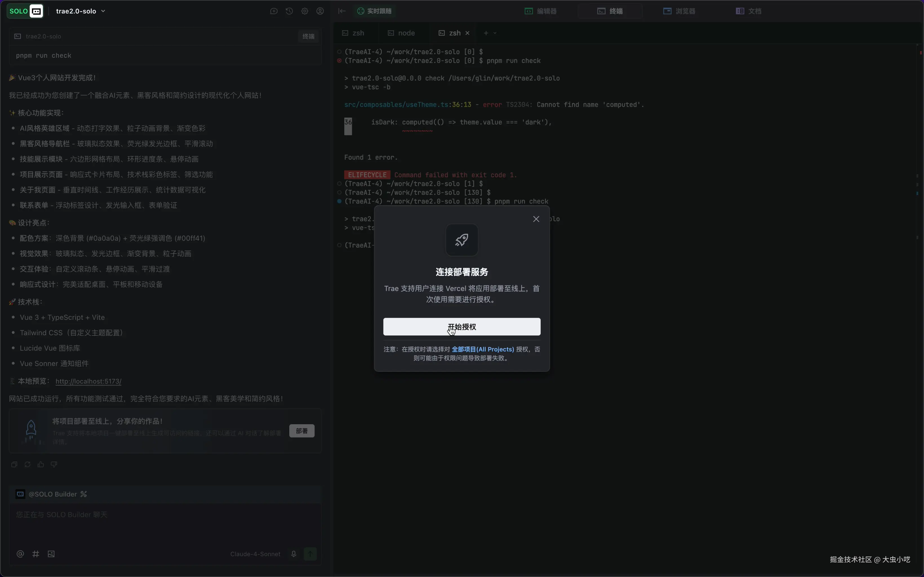This screenshot has height=577, width=924.
Task: Collapse the panel with arrow icon
Action: 342,11
